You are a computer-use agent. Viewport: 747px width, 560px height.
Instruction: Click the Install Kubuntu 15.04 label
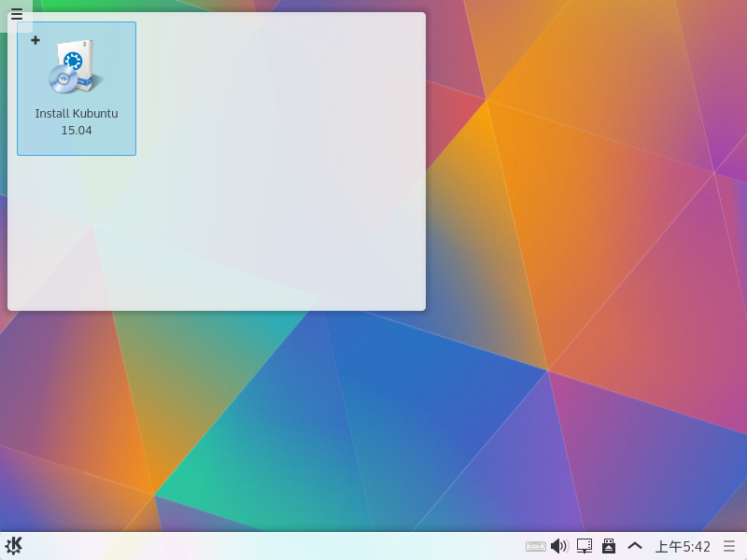77,122
